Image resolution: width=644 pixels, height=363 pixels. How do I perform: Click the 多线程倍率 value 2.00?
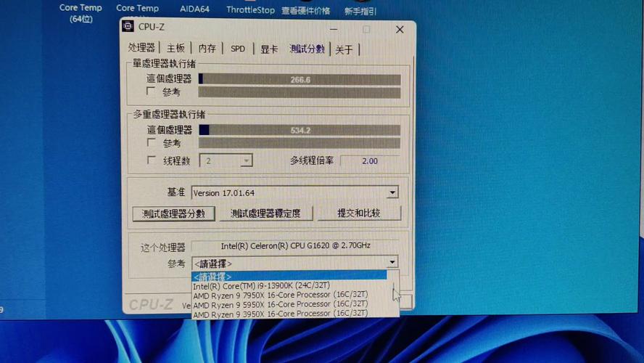(x=370, y=161)
